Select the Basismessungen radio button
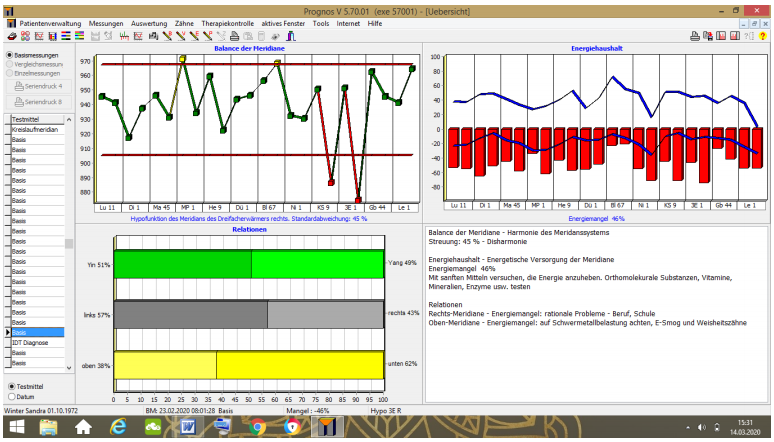Viewport: 774px width, 442px height. coord(10,55)
